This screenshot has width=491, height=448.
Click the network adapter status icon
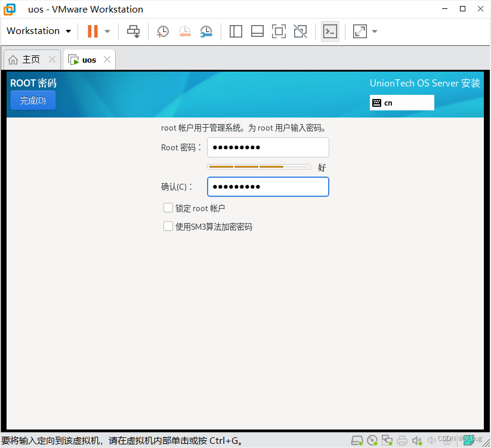(387, 440)
